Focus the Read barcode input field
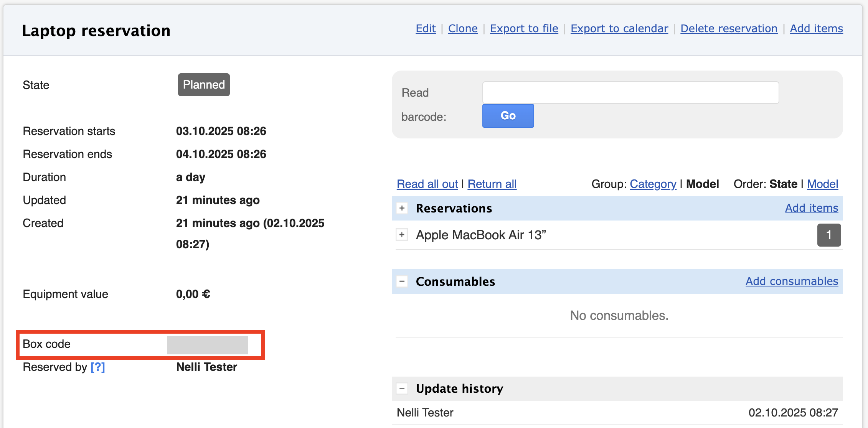This screenshot has height=428, width=868. point(630,92)
